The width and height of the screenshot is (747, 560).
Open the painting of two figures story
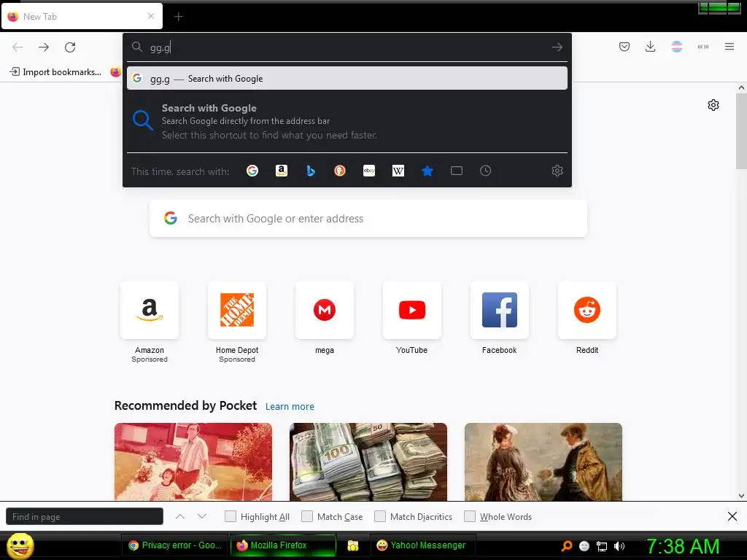(x=543, y=462)
